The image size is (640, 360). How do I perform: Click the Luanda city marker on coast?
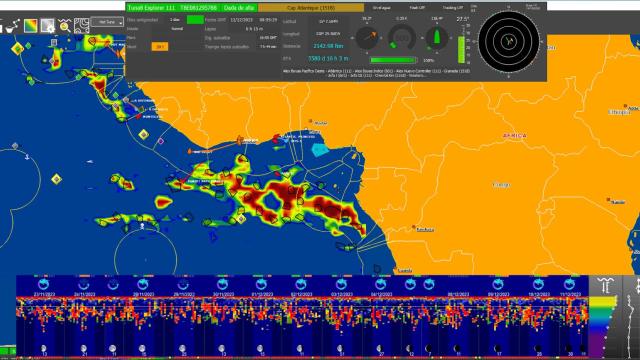[395, 268]
